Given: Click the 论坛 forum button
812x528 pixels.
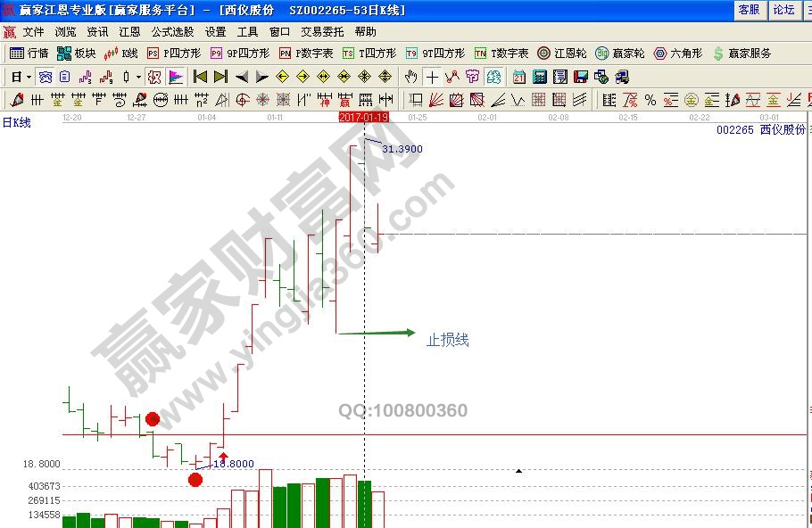Looking at the screenshot, I should click(784, 10).
